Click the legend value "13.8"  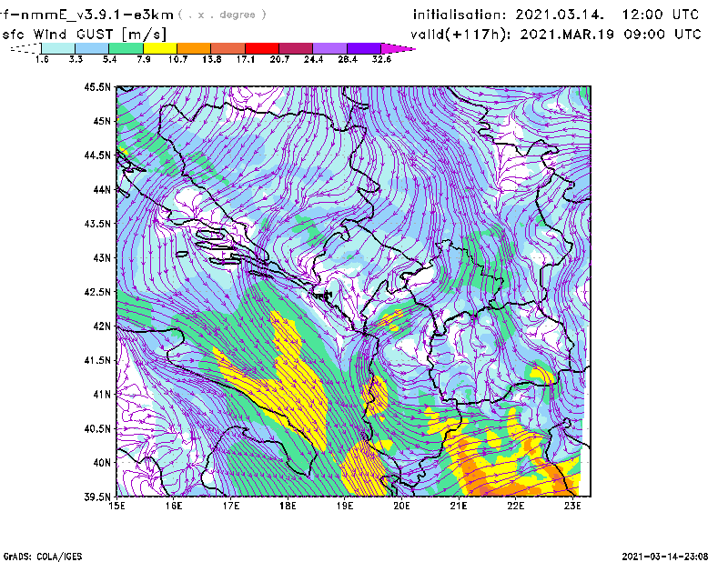212,59
